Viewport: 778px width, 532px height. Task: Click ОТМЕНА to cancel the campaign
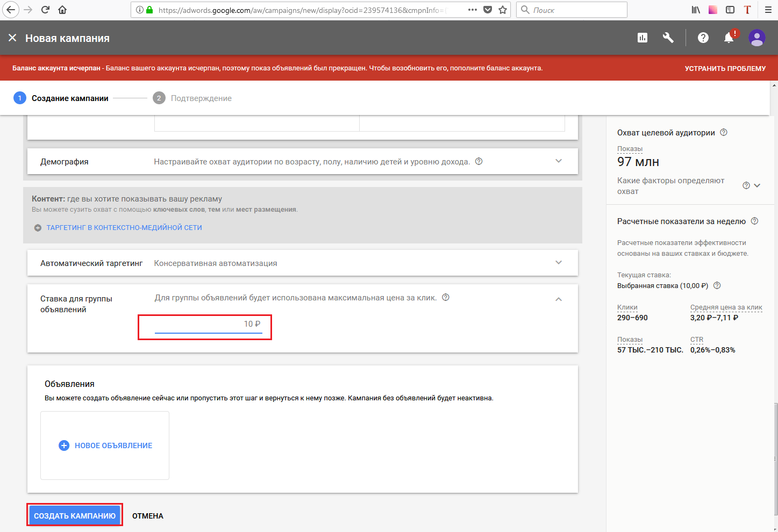(x=148, y=516)
